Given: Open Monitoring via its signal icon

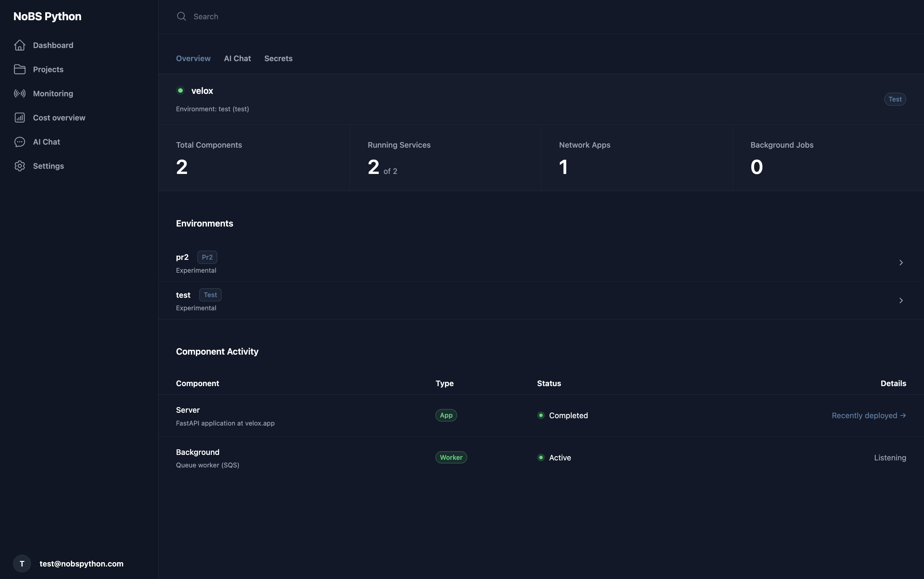Looking at the screenshot, I should [x=20, y=93].
